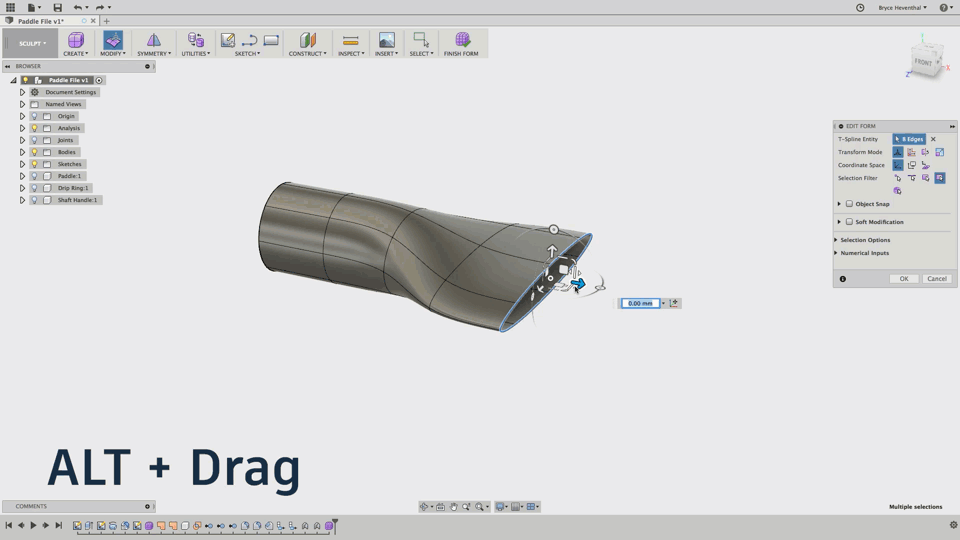Click the Create box form icon
This screenshot has width=960, height=540.
point(76,40)
